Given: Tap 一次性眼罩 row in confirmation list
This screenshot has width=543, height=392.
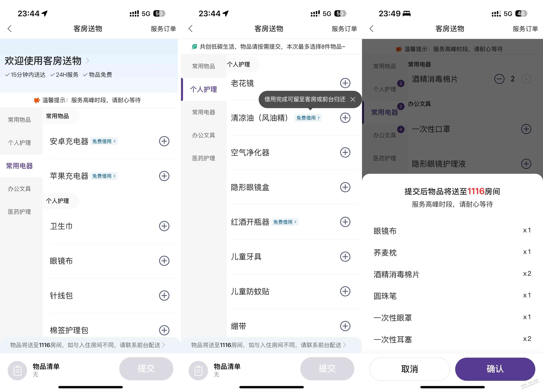Looking at the screenshot, I should [x=453, y=318].
